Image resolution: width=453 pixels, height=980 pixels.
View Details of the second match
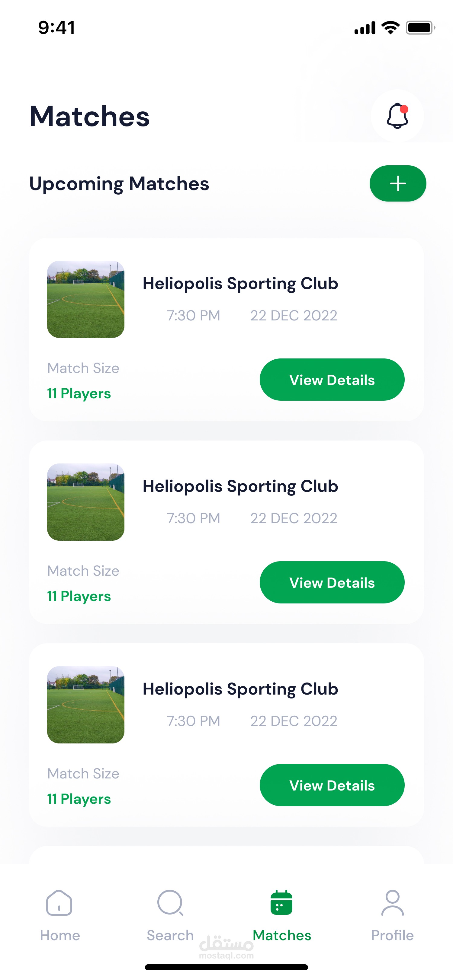pyautogui.click(x=332, y=582)
